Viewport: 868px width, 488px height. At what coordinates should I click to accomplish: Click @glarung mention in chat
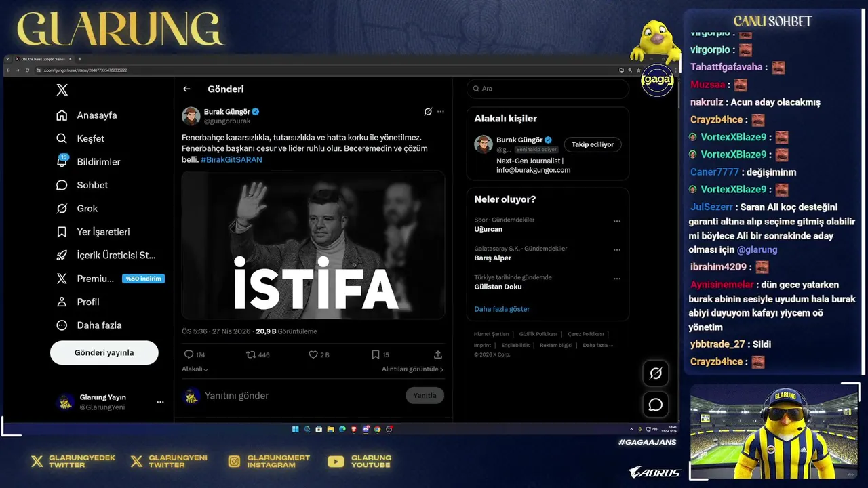coord(757,250)
